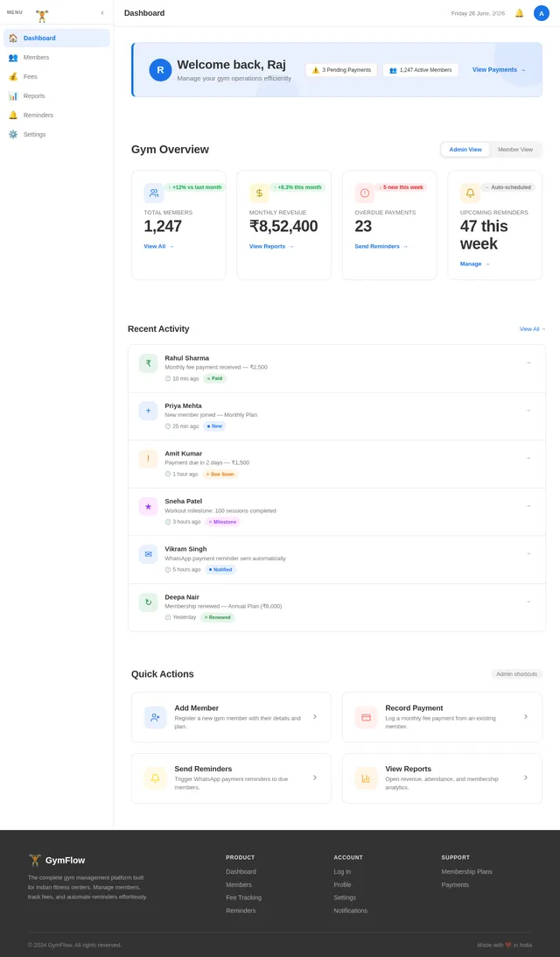Click the Dashboard house icon in the sidebar
This screenshot has height=957, width=560.
point(13,38)
